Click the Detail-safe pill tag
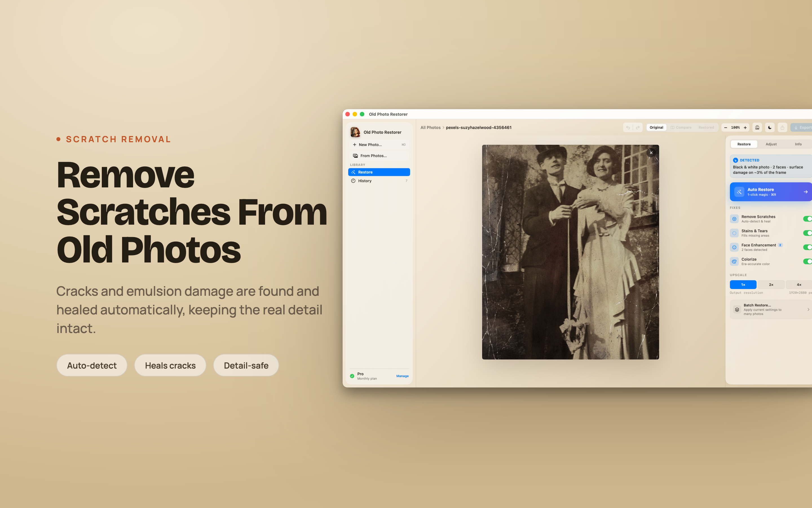812x508 pixels. click(246, 365)
